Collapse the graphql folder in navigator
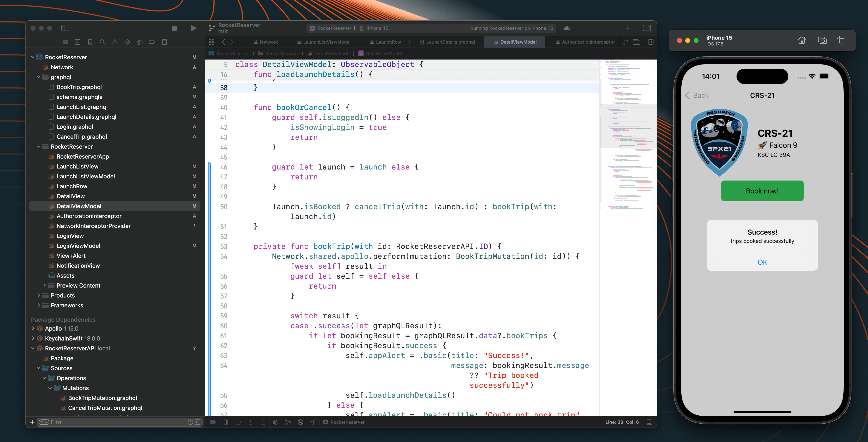Viewport: 868px width, 442px height. (38, 77)
